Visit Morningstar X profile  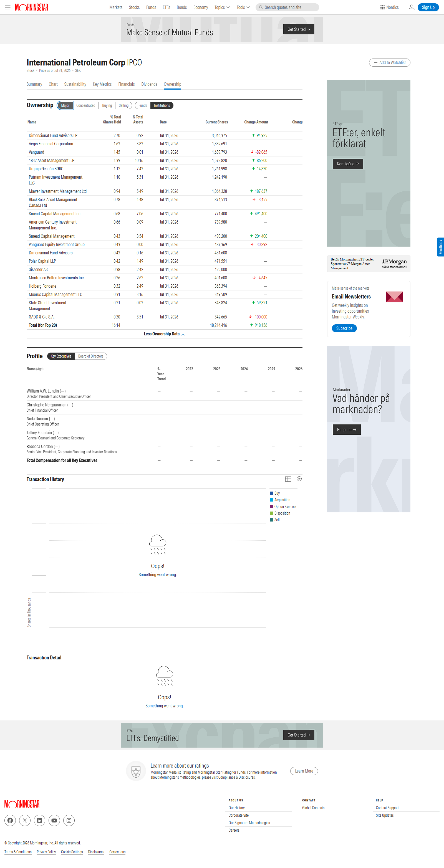(x=25, y=820)
